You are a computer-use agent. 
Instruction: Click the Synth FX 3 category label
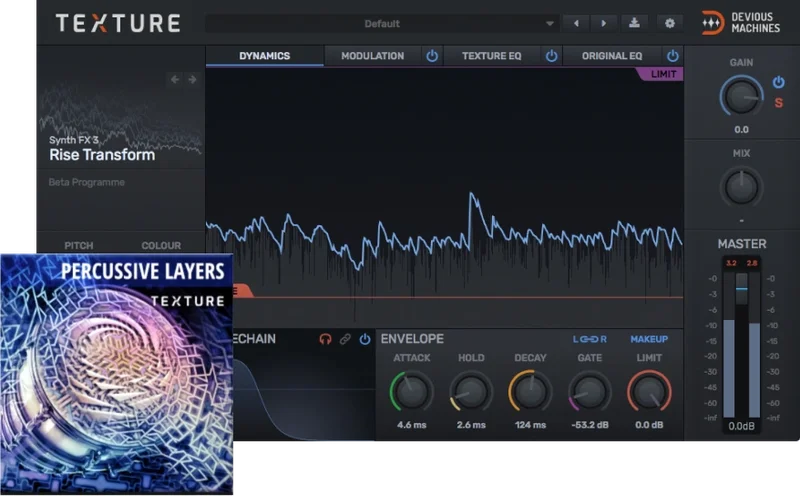pyautogui.click(x=73, y=140)
